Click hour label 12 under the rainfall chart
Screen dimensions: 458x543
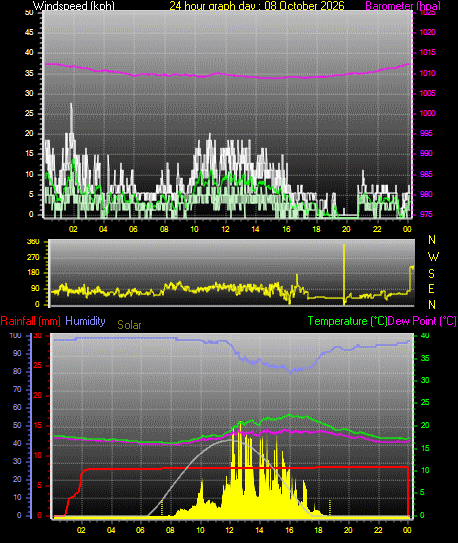230,530
